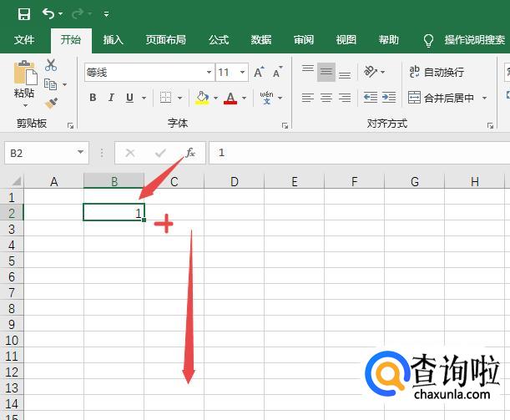This screenshot has width=510, height=420.
Task: Click the 粘贴 paste icon
Action: click(25, 73)
